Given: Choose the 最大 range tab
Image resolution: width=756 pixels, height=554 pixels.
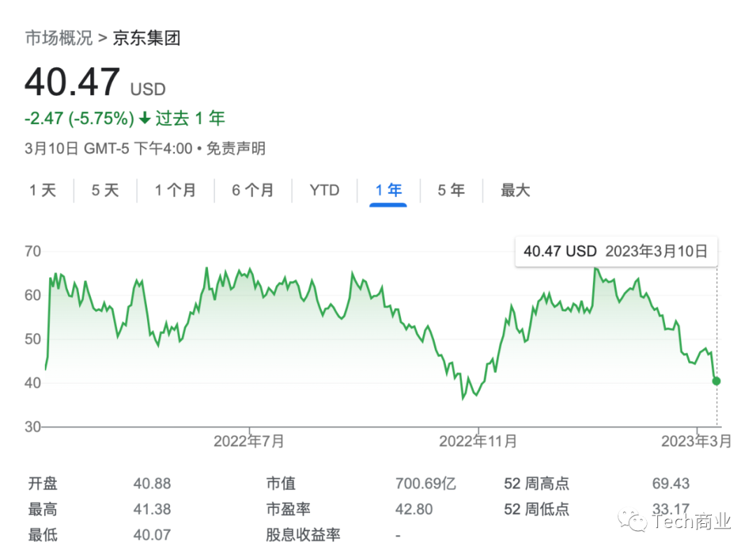Looking at the screenshot, I should [515, 190].
